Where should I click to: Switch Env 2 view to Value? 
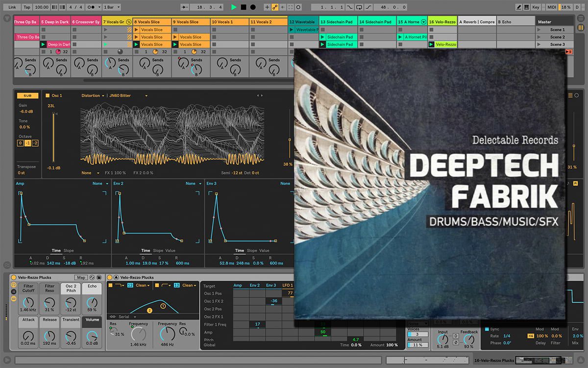coord(170,250)
